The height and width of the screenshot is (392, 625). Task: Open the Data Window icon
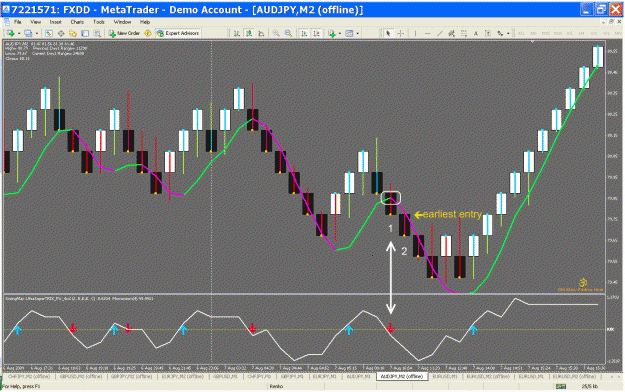[x=61, y=33]
